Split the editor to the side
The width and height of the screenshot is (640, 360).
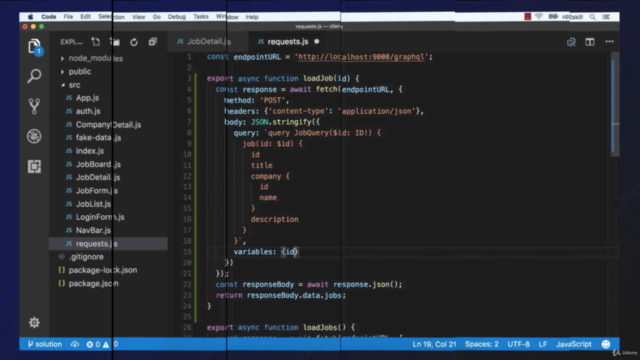pyautogui.click(x=590, y=42)
